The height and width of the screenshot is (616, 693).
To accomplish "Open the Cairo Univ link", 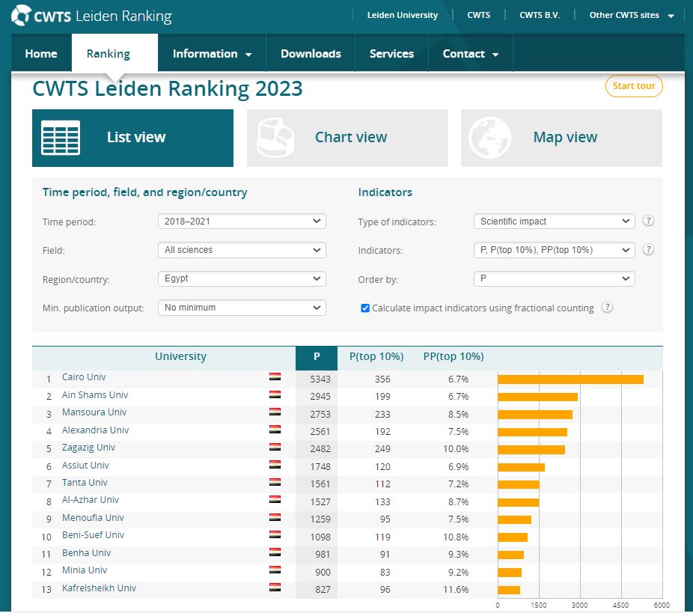I will [x=85, y=377].
